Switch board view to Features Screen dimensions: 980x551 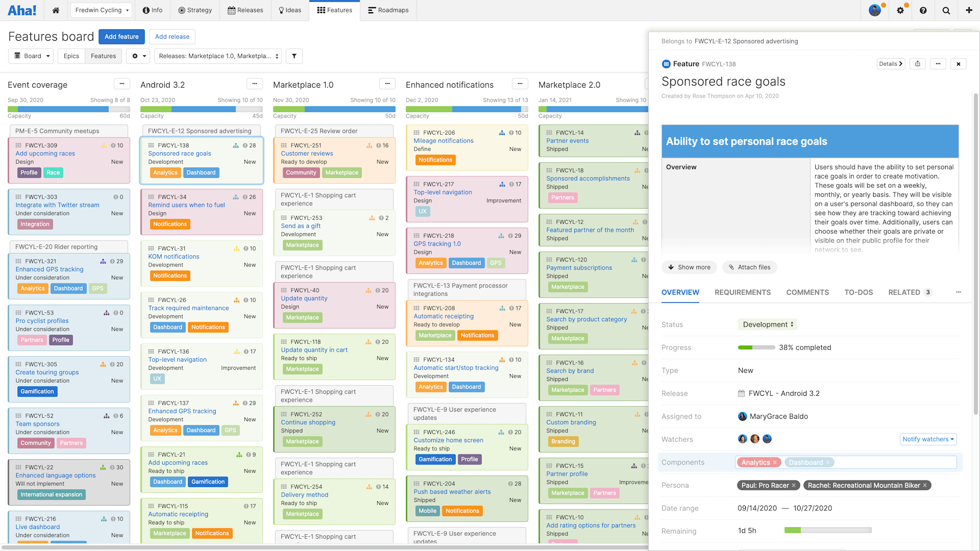pyautogui.click(x=103, y=56)
